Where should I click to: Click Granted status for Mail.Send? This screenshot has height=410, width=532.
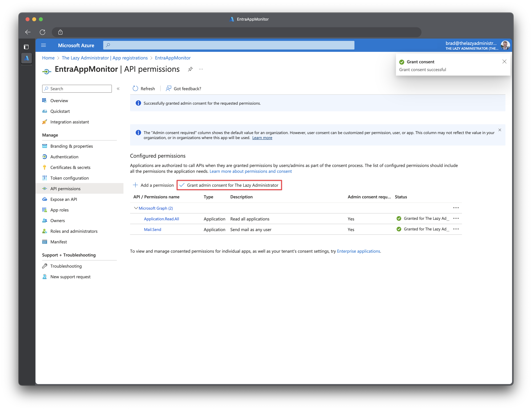click(x=423, y=229)
